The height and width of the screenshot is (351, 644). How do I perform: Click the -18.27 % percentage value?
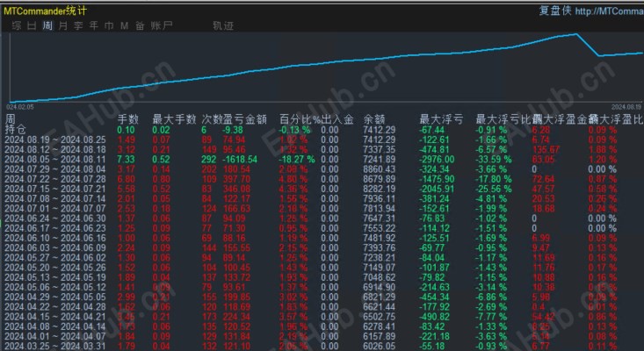[297, 160]
